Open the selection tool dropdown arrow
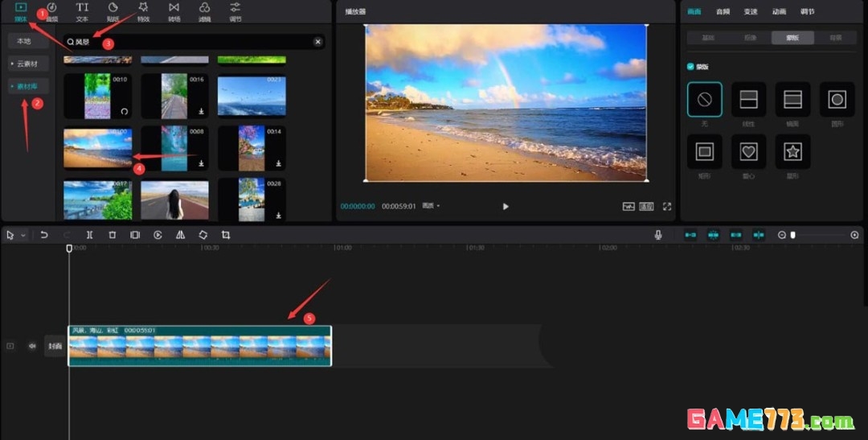Screen dimensions: 868x440 coord(23,235)
